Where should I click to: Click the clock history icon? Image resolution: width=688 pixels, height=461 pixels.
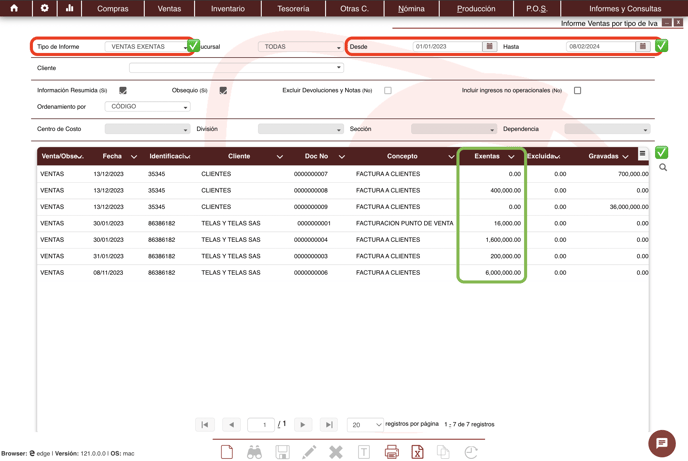pyautogui.click(x=471, y=452)
